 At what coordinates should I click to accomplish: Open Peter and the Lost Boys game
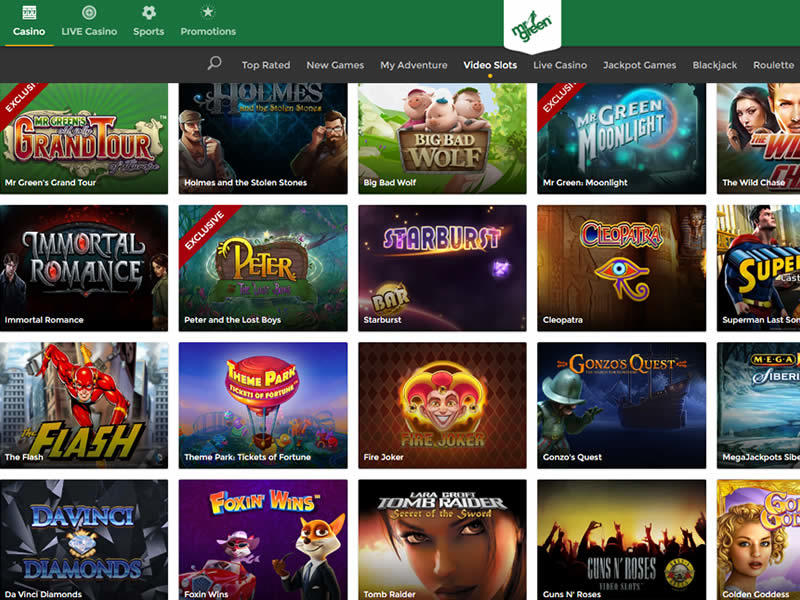click(x=263, y=268)
